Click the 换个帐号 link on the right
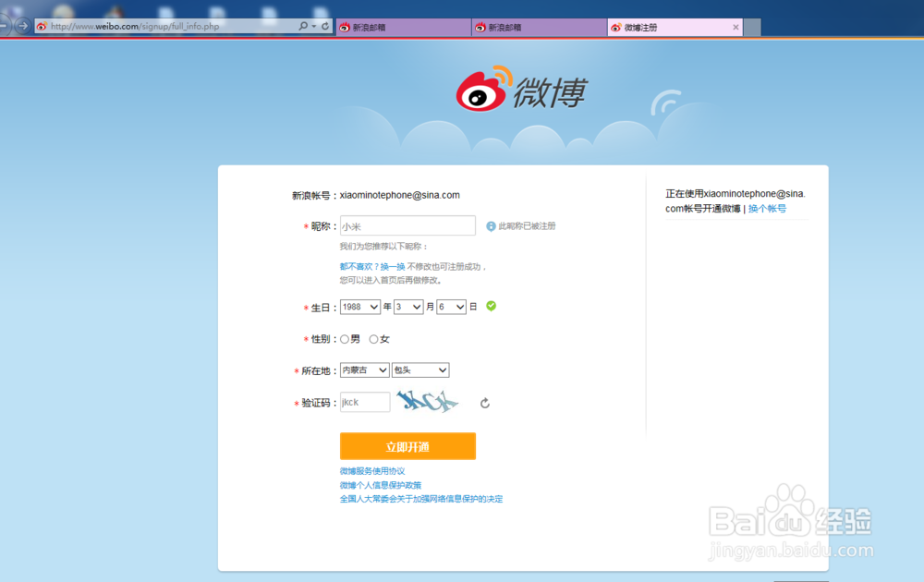This screenshot has height=582, width=924. click(x=769, y=208)
